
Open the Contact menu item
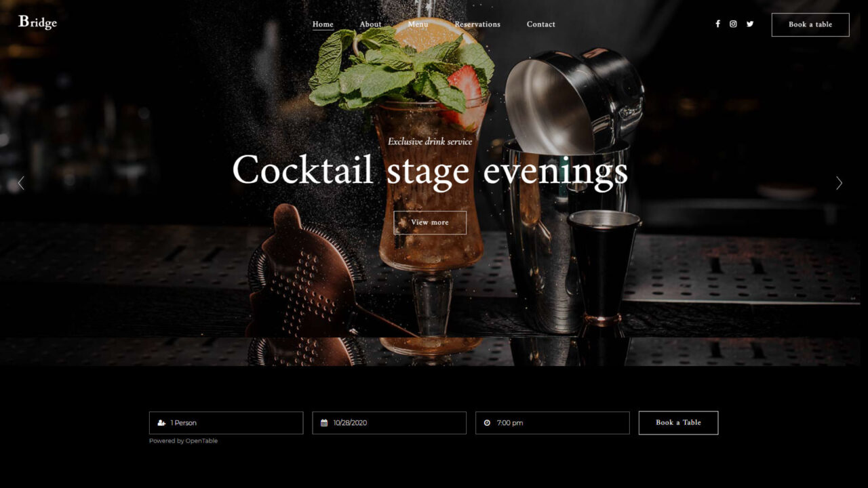(541, 24)
